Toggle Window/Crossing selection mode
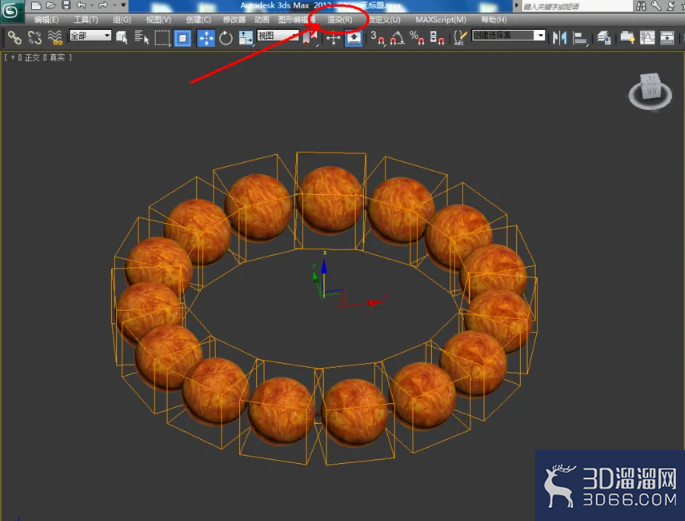685x521 pixels. click(182, 38)
